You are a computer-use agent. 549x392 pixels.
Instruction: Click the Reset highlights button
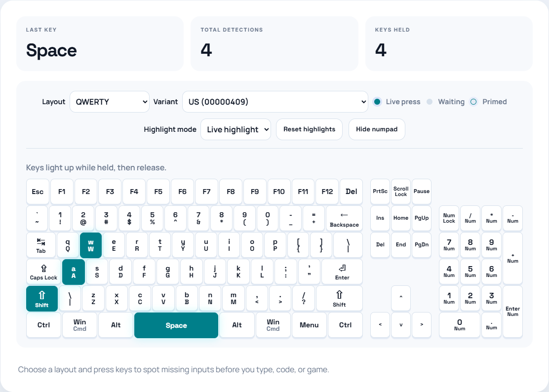pyautogui.click(x=309, y=129)
